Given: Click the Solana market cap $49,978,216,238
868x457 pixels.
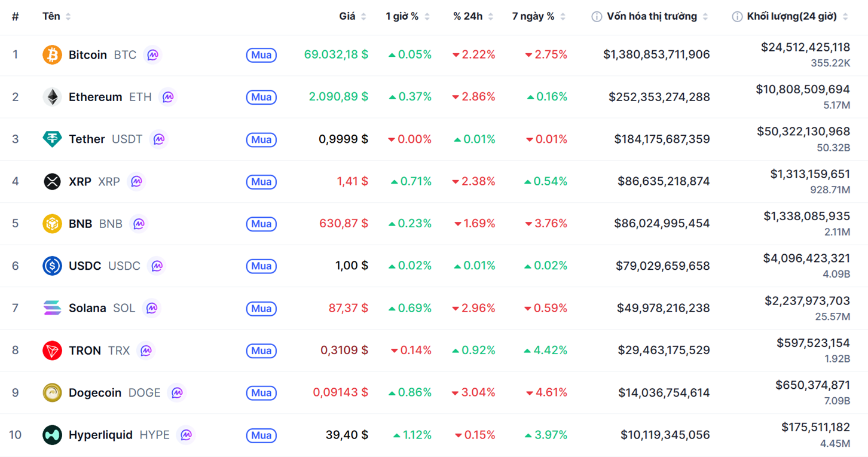Looking at the screenshot, I should pos(664,308).
